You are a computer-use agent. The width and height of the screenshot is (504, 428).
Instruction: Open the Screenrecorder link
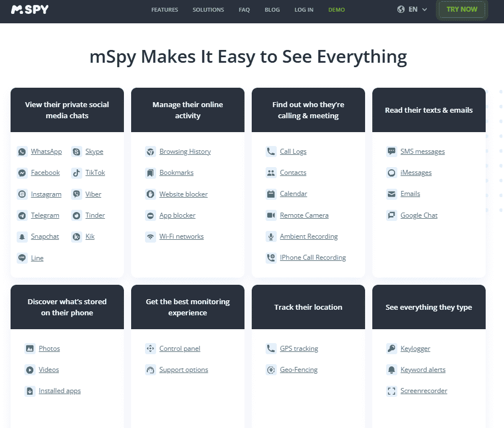(x=424, y=391)
